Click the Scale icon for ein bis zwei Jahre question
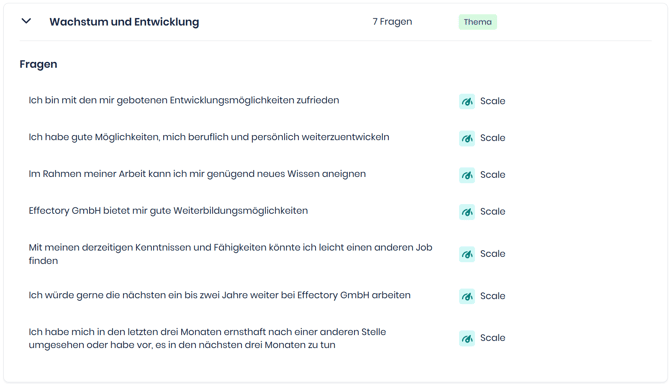The height and width of the screenshot is (384, 670). (467, 296)
